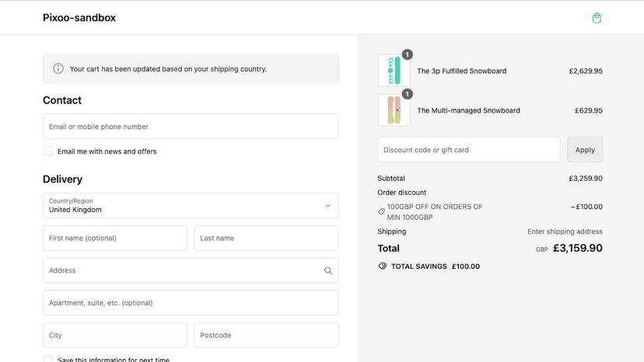Screen dimensions: 644x362
Task: Click the product name The Multi-managed Snowboard
Action: point(469,110)
